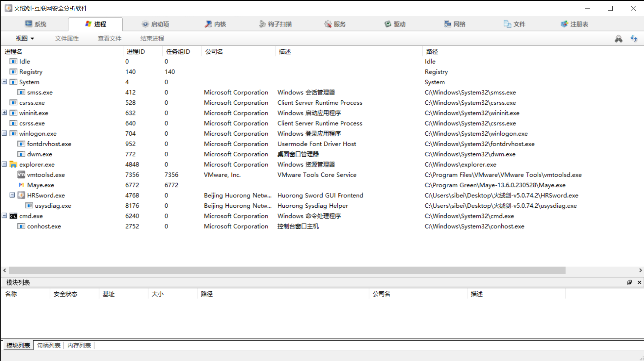Select the csrss.exe row with PID 528
644x361 pixels.
coord(322,103)
